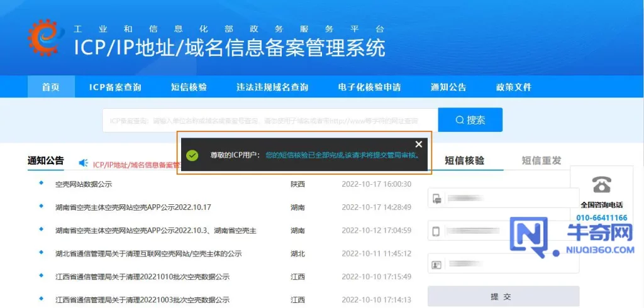The width and height of the screenshot is (644, 308).
Task: Click the 提交 submit button
Action: [x=504, y=297]
